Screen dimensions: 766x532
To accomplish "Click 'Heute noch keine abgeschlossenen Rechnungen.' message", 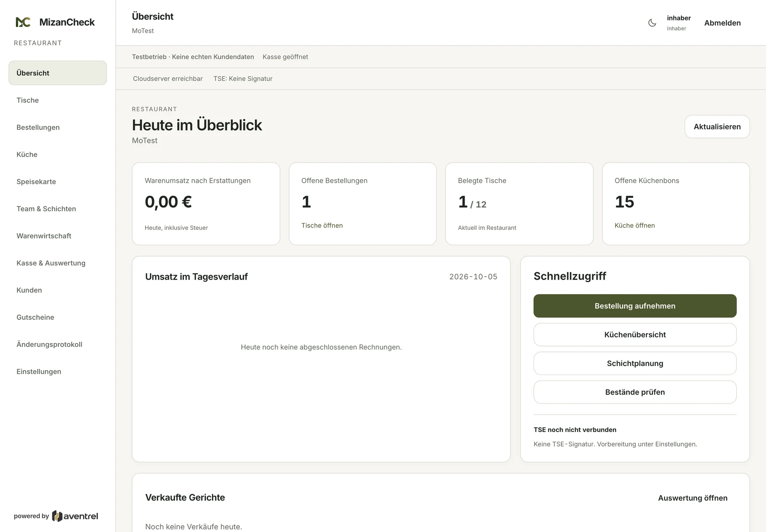I will (321, 347).
